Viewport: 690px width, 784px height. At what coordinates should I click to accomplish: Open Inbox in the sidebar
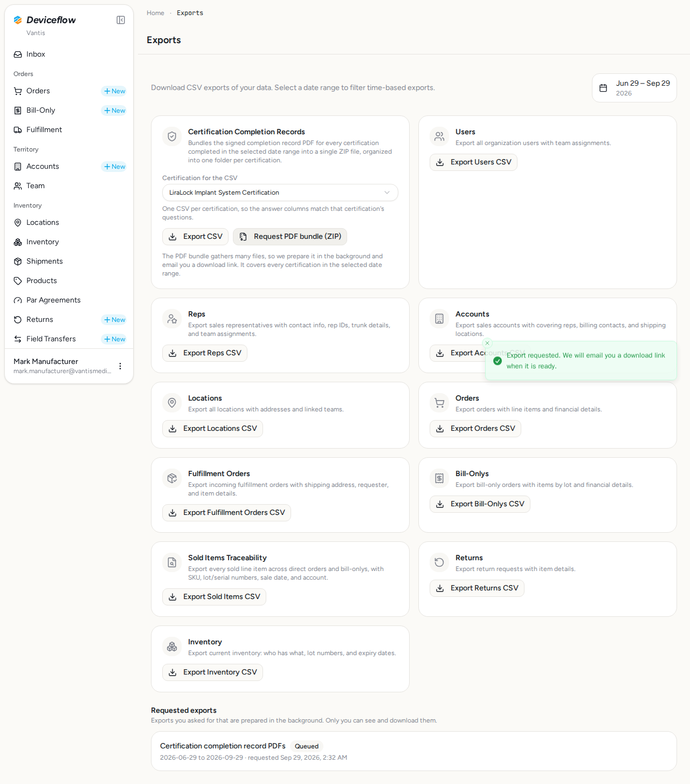pyautogui.click(x=69, y=54)
